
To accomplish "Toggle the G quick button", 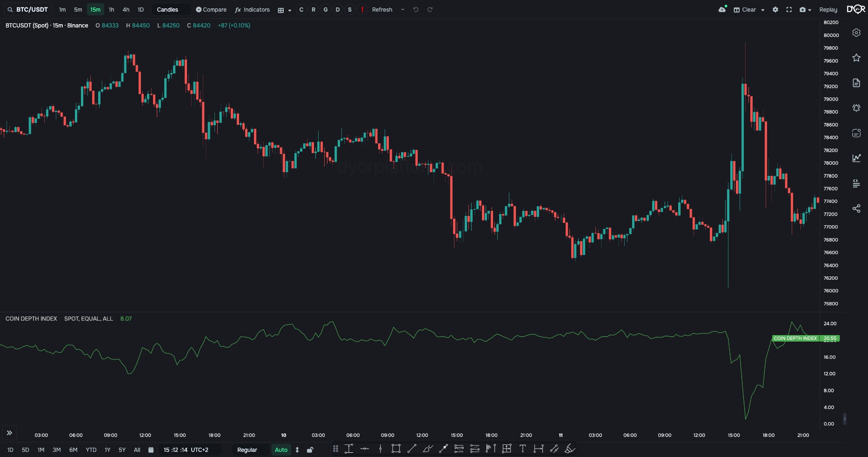I will point(326,9).
